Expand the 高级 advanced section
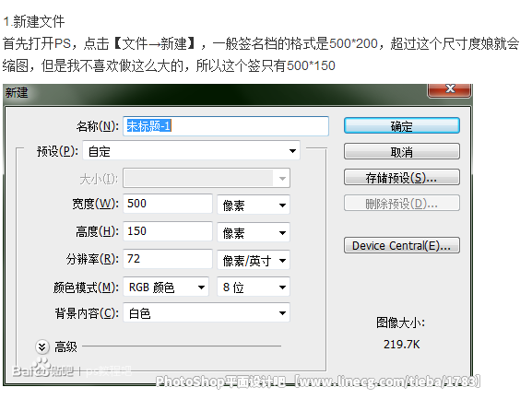 click(x=42, y=346)
